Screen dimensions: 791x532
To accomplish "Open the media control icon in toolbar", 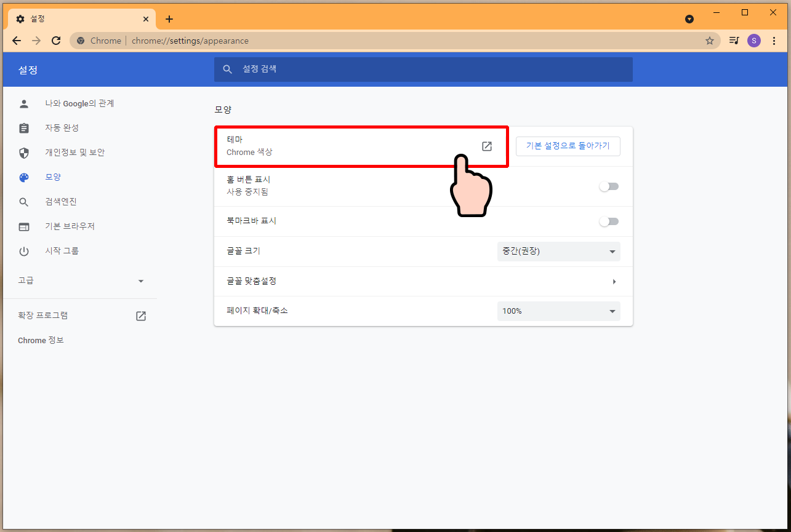I will pos(734,41).
